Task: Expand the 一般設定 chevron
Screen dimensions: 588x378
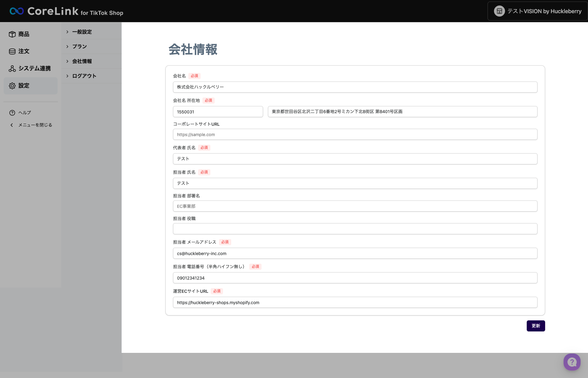Action: (67, 32)
